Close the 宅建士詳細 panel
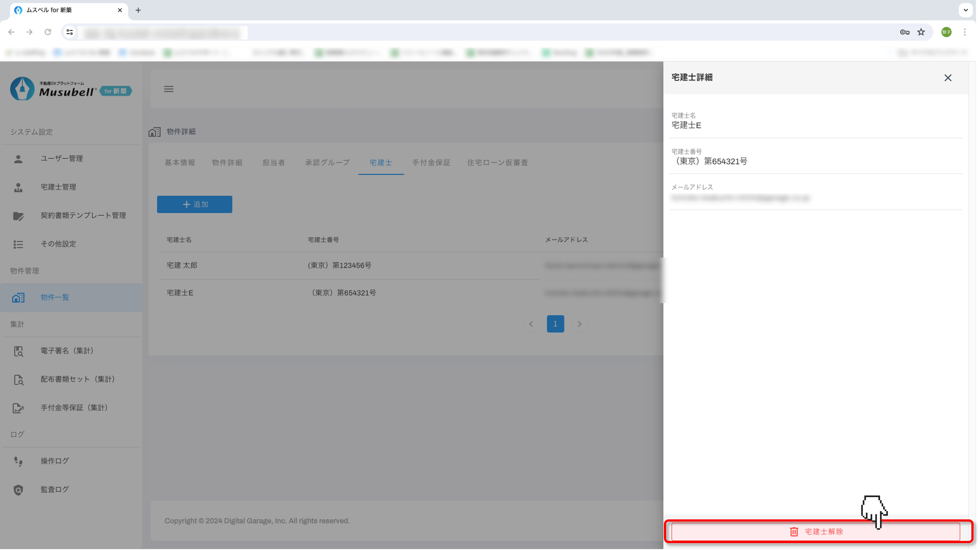 point(948,78)
